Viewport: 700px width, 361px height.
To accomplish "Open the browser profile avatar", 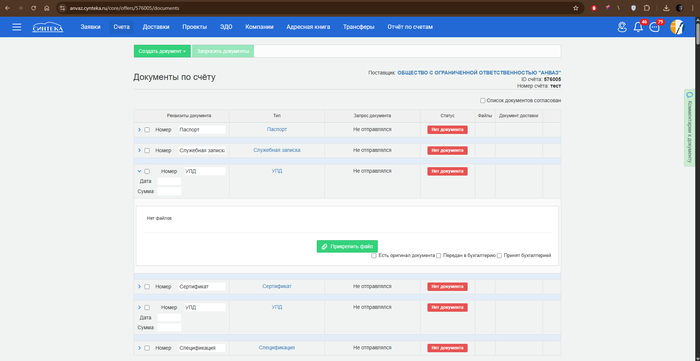I will tap(679, 8).
